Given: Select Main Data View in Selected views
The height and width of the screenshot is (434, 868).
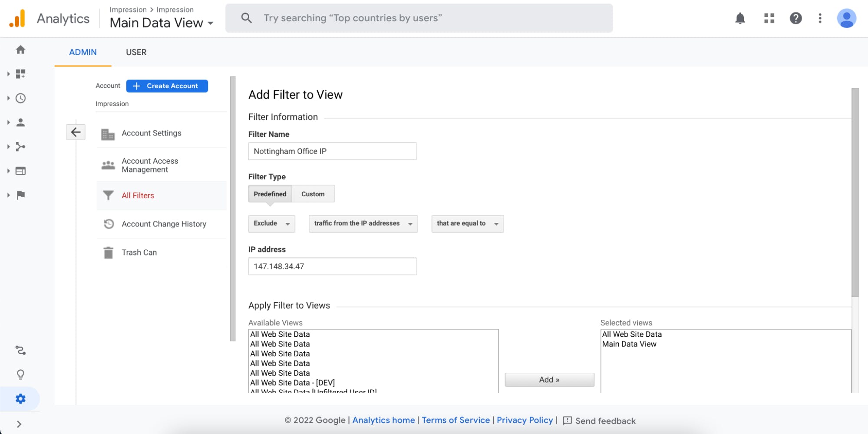Looking at the screenshot, I should (x=629, y=344).
